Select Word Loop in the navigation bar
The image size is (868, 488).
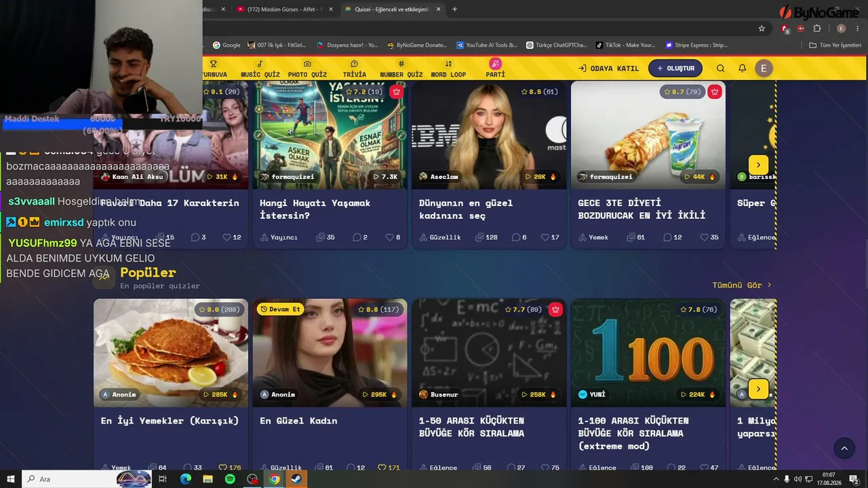[448, 68]
